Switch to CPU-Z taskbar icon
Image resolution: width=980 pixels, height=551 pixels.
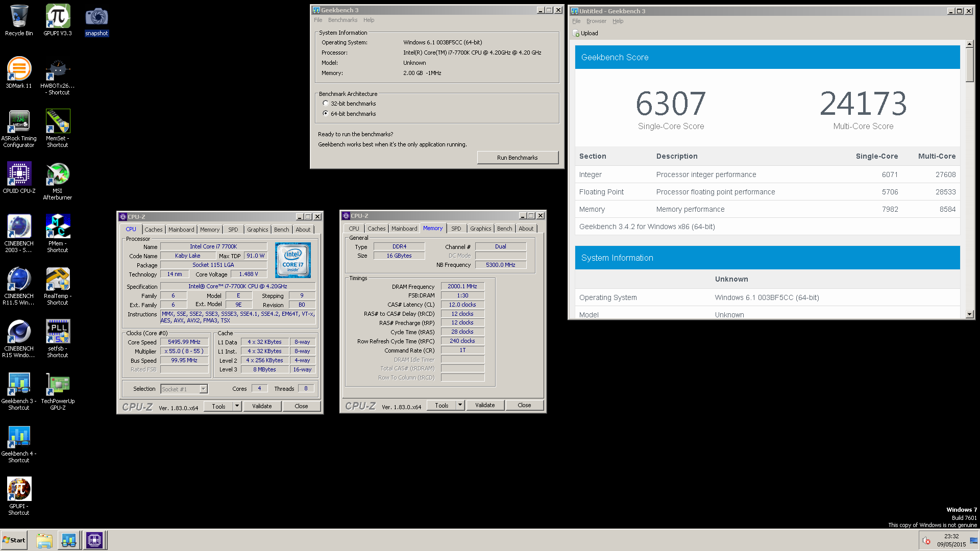click(94, 540)
